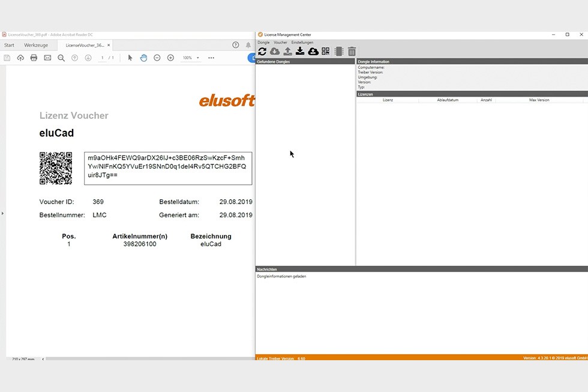The height and width of the screenshot is (392, 588).
Task: Switch to the Start tab in Acrobat
Action: tap(9, 45)
